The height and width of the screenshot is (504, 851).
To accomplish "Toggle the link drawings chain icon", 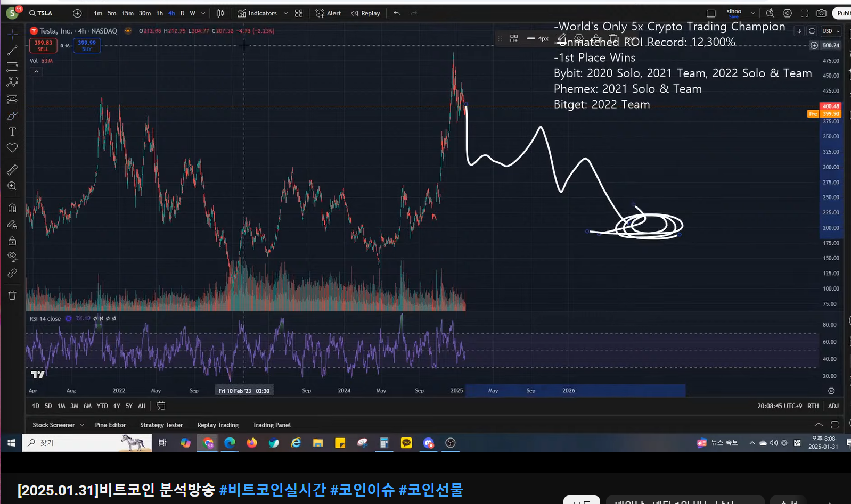I will (x=12, y=273).
